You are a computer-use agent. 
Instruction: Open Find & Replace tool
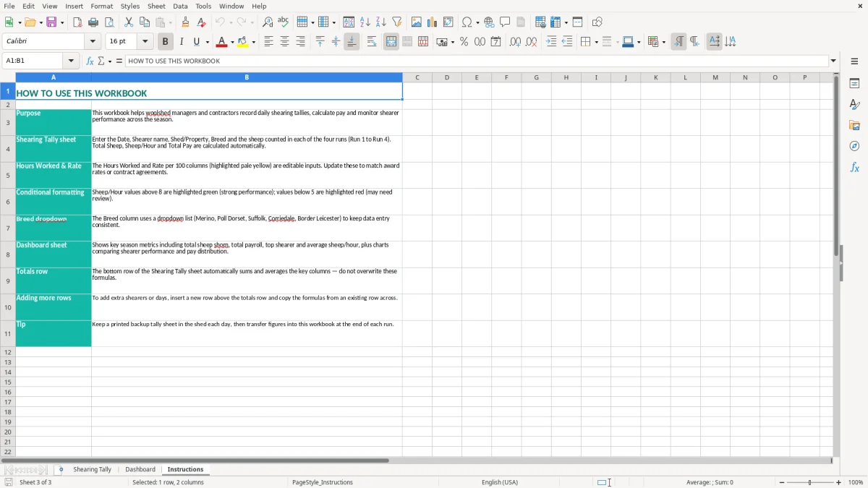pyautogui.click(x=268, y=22)
